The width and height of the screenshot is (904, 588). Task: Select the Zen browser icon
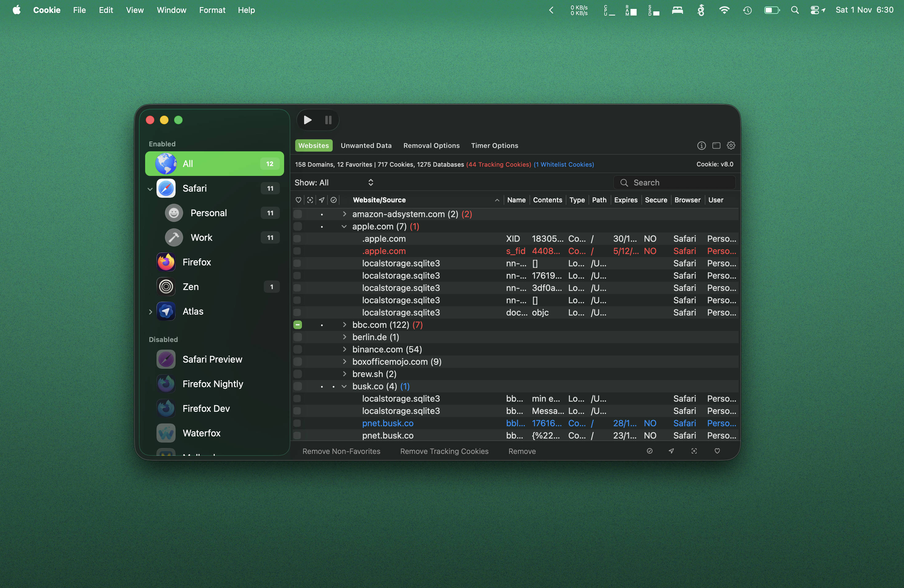pyautogui.click(x=166, y=287)
